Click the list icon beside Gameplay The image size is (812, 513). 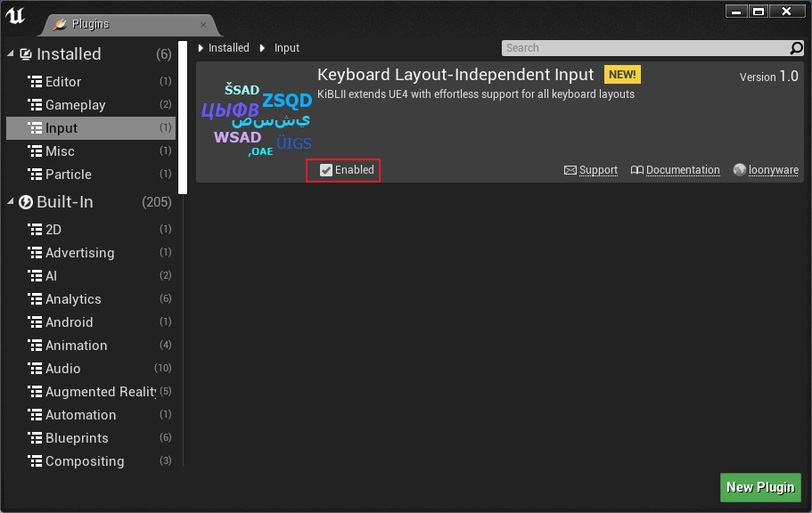click(x=35, y=105)
